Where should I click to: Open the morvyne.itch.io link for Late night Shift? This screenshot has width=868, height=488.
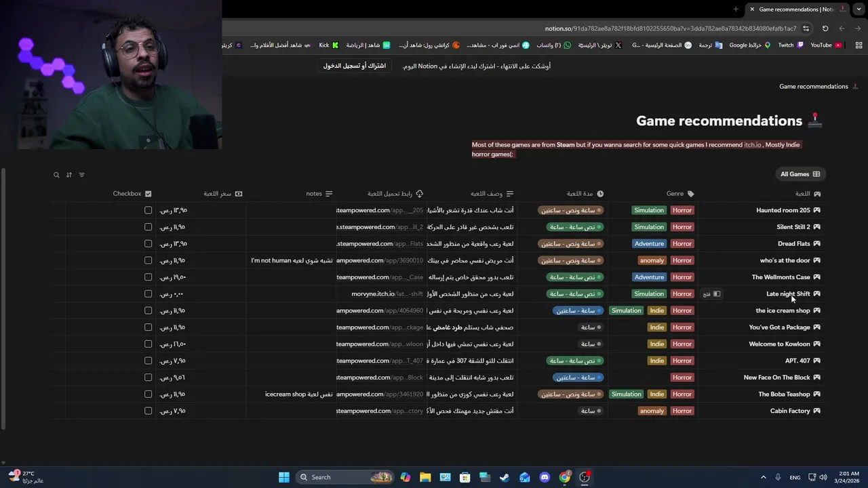click(387, 294)
